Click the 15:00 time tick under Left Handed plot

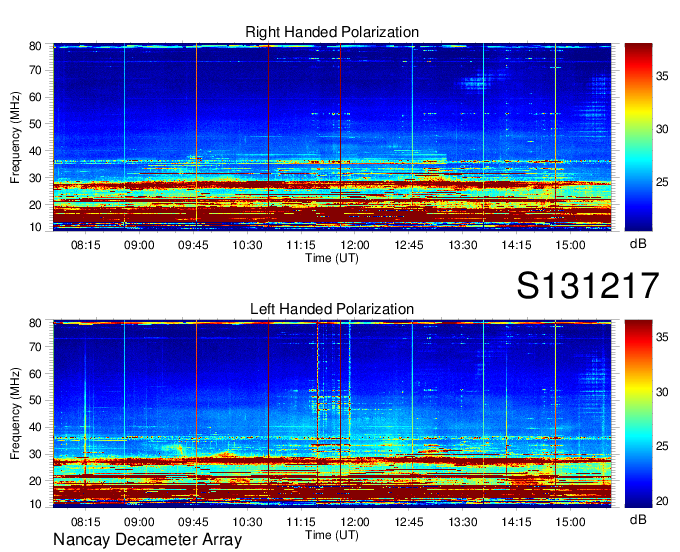click(x=570, y=522)
